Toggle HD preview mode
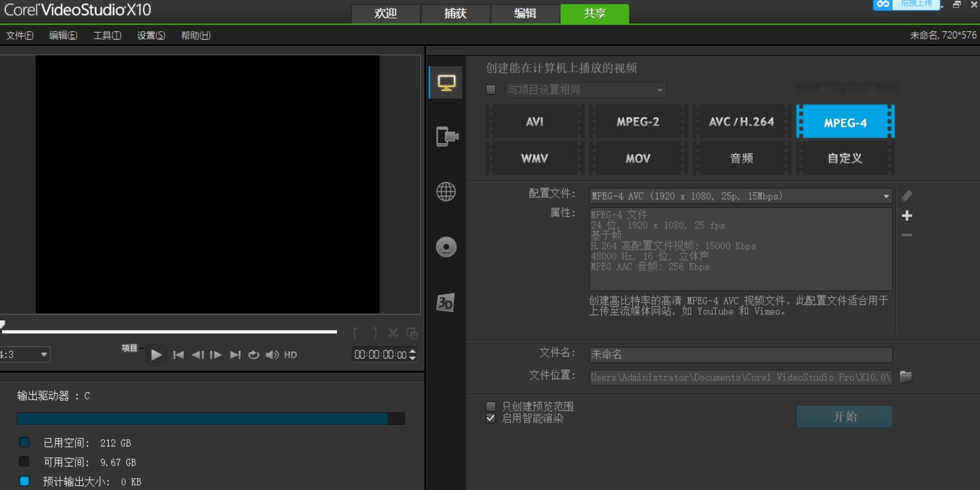The image size is (980, 490). click(x=291, y=355)
